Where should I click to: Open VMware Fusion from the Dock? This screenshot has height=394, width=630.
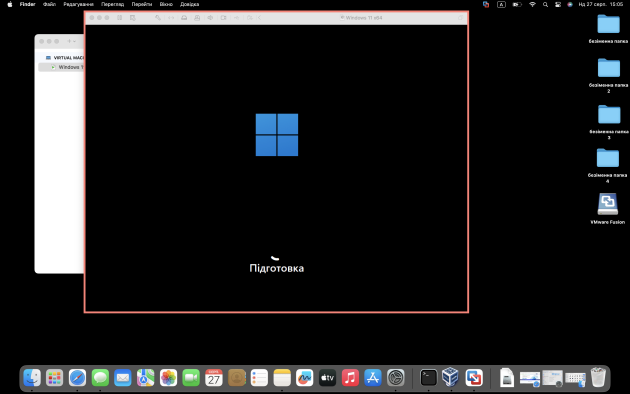coord(474,378)
